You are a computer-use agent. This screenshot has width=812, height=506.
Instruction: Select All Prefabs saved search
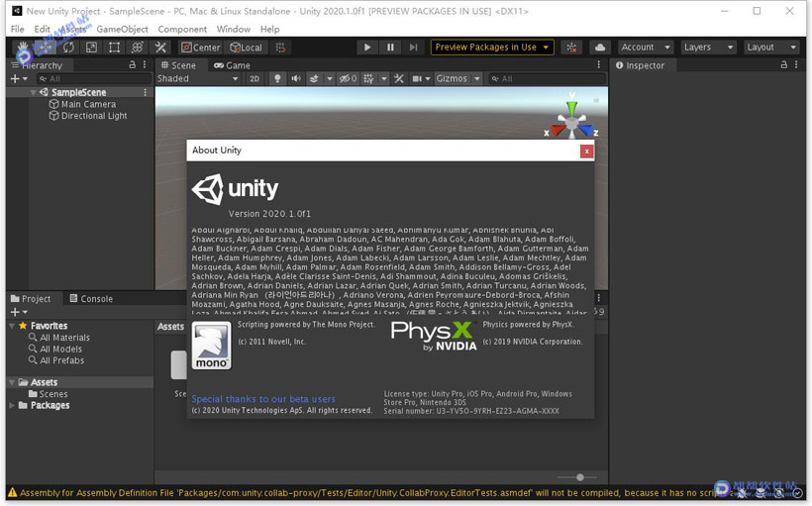click(x=56, y=360)
